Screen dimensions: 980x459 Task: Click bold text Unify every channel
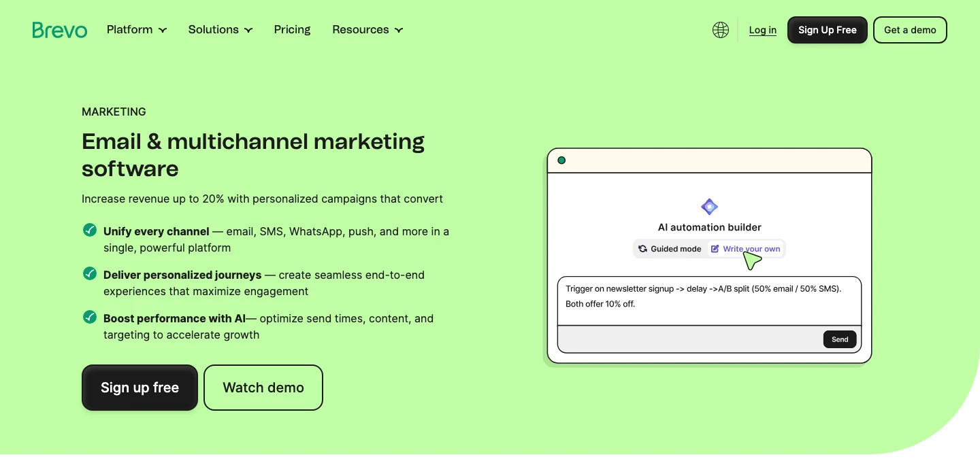click(157, 231)
